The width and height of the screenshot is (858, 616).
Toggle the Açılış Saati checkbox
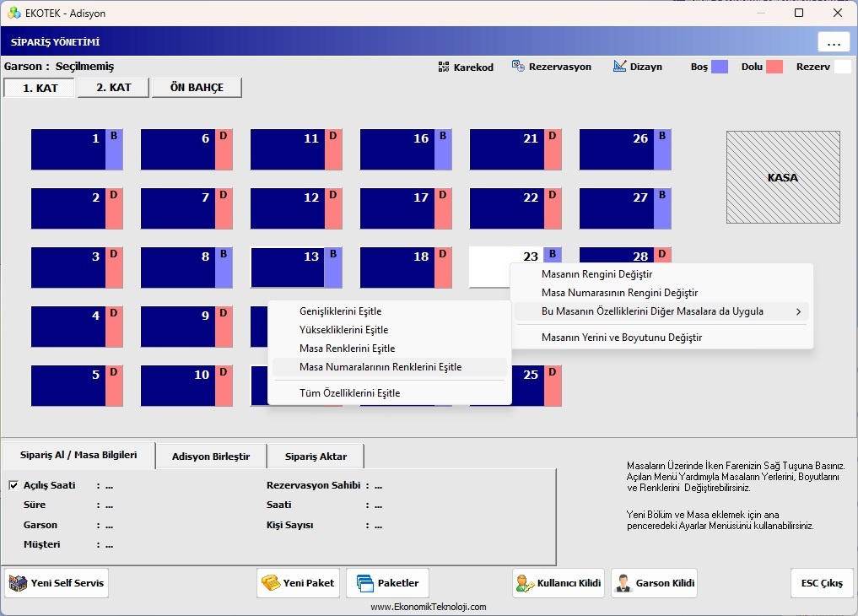pos(13,485)
